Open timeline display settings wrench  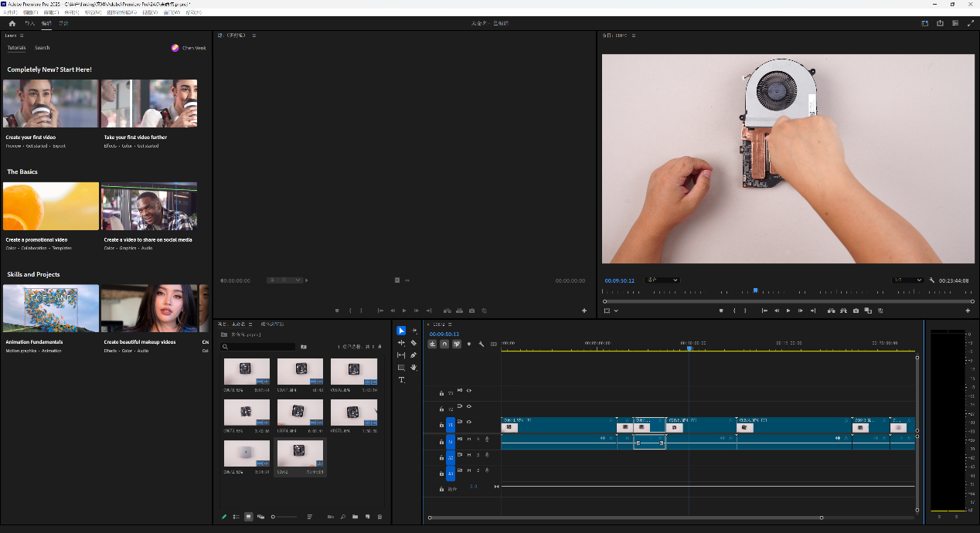pos(481,344)
